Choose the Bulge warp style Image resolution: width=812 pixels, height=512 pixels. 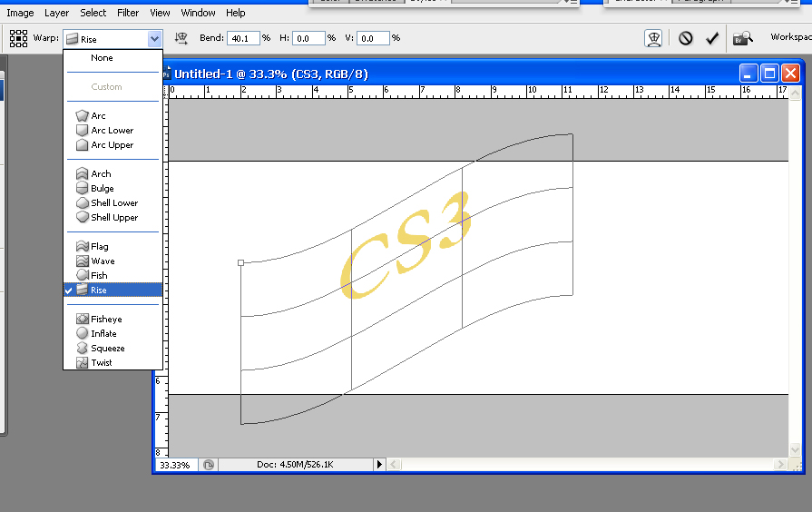[113, 188]
